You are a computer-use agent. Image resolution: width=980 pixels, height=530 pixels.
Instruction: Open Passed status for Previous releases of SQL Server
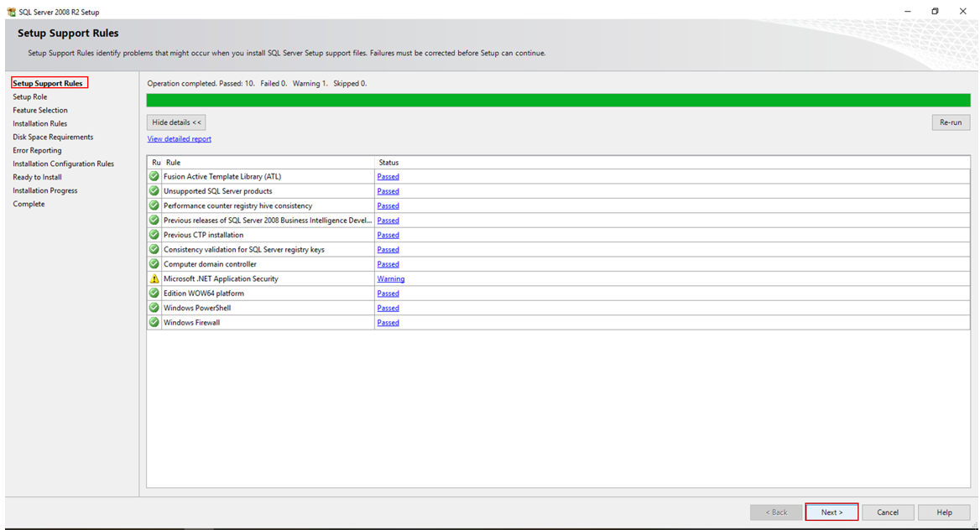[388, 221]
